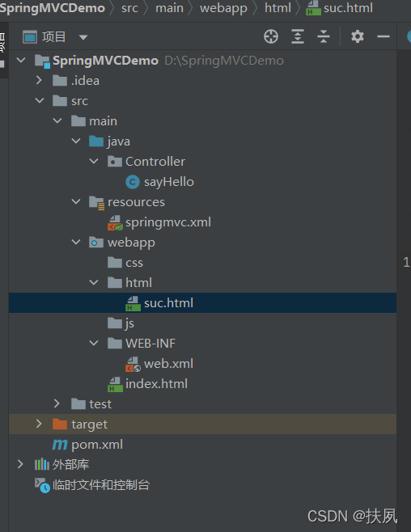Open project view settings gear
This screenshot has width=411, height=532.
pos(358,36)
